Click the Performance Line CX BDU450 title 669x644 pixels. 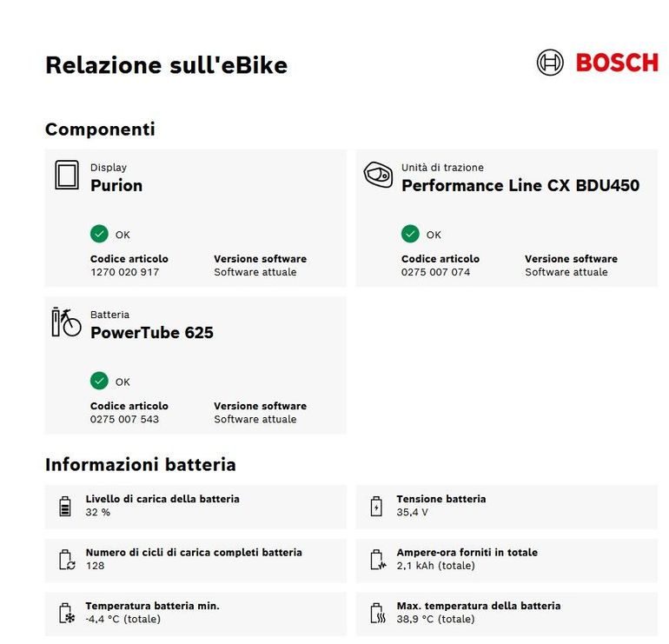520,186
